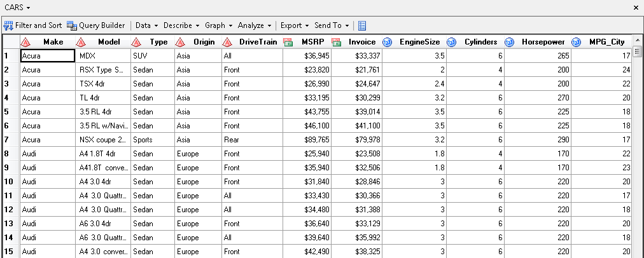Click the 270 horsepower cell
644x258 pixels.
click(x=538, y=98)
